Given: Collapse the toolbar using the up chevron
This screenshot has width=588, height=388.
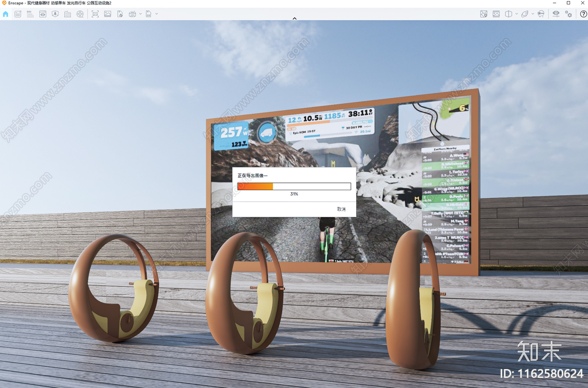Looking at the screenshot, I should click(x=294, y=18).
